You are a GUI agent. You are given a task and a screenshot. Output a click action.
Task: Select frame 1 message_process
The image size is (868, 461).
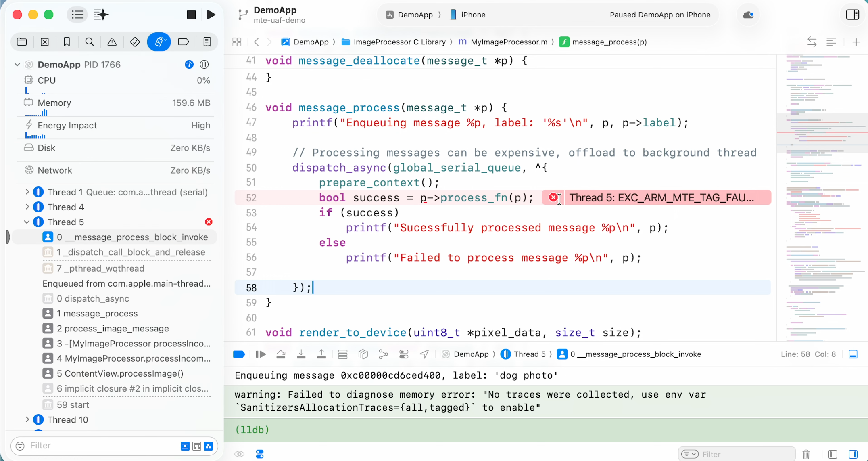pos(90,314)
